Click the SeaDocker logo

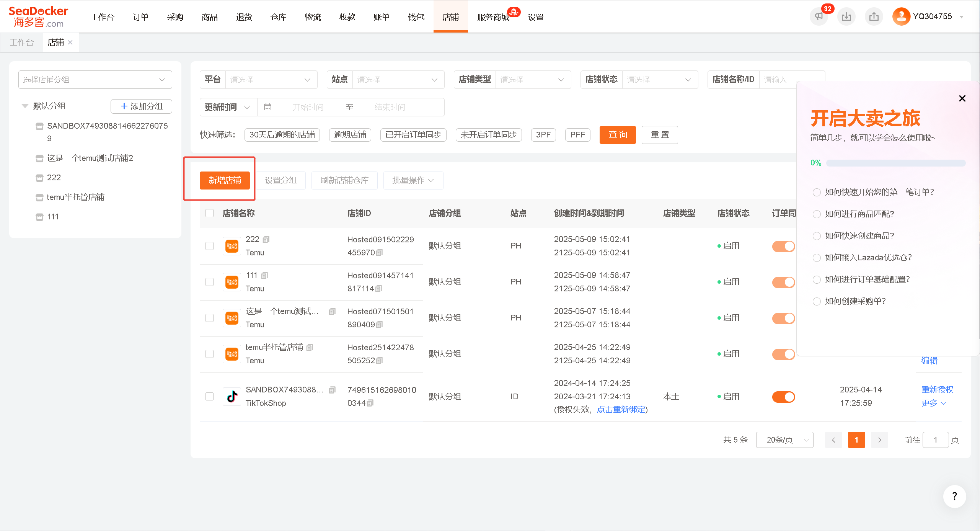pos(38,17)
